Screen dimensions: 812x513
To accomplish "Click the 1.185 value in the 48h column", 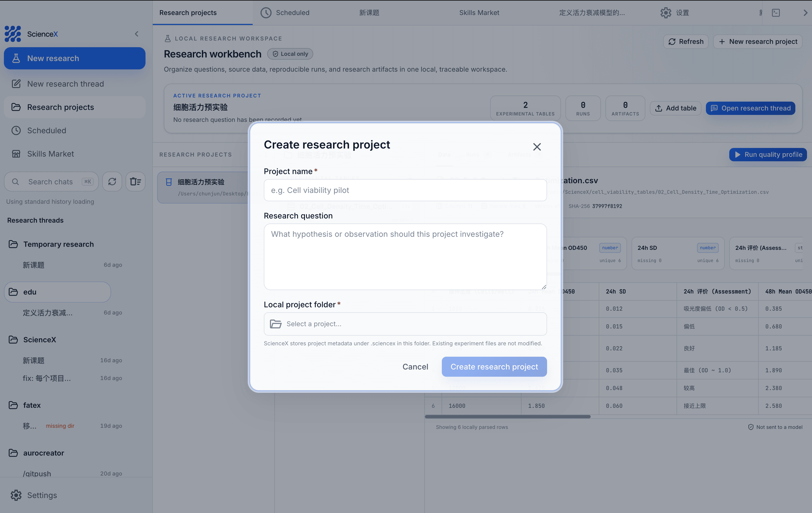I will coord(774,348).
